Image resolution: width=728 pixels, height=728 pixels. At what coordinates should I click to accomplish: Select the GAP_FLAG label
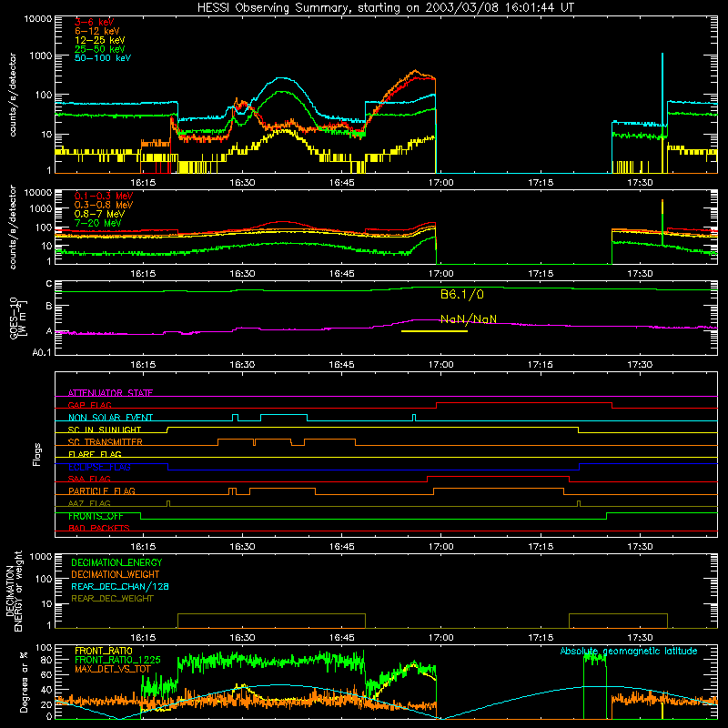pos(89,405)
